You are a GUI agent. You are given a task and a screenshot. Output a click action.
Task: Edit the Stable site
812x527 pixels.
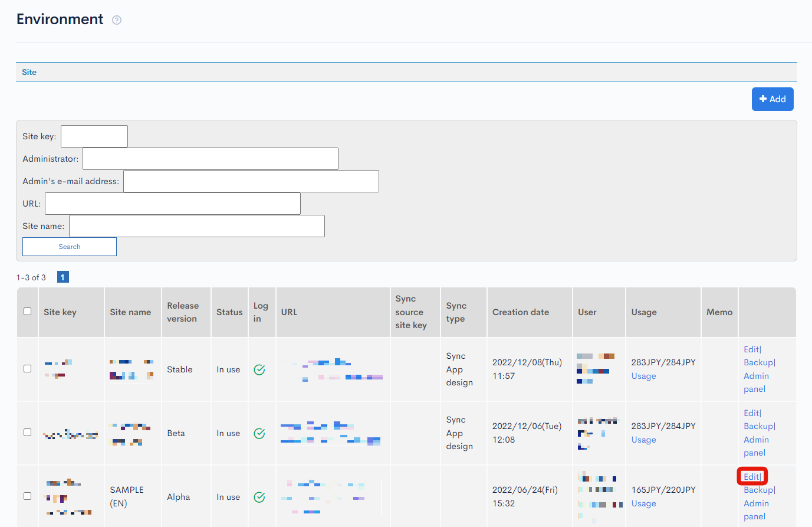(x=751, y=349)
